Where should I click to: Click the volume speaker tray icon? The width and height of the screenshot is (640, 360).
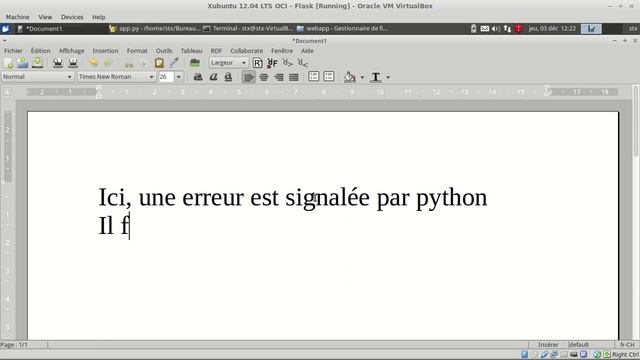(x=496, y=29)
